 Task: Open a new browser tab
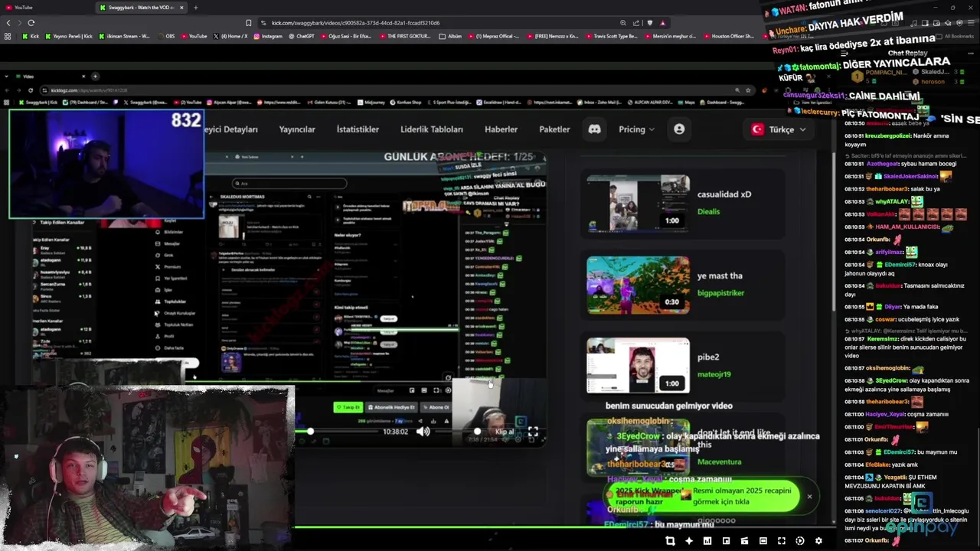(195, 8)
